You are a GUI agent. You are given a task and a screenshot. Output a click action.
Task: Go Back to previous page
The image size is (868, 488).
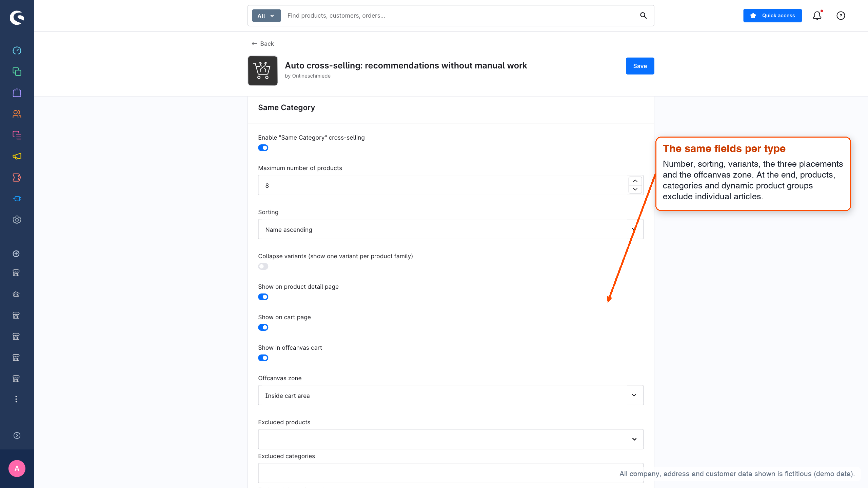(263, 44)
